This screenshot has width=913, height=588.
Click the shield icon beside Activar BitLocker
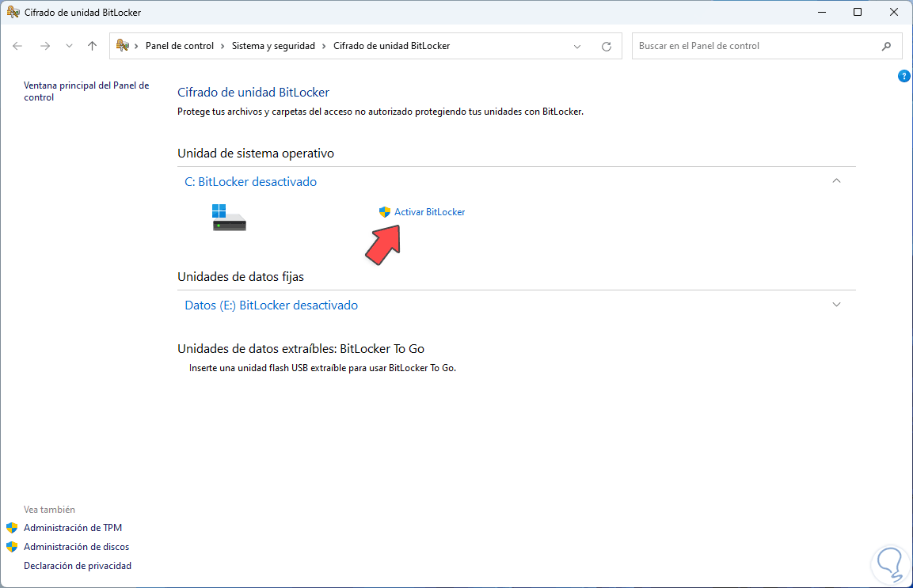pos(384,212)
